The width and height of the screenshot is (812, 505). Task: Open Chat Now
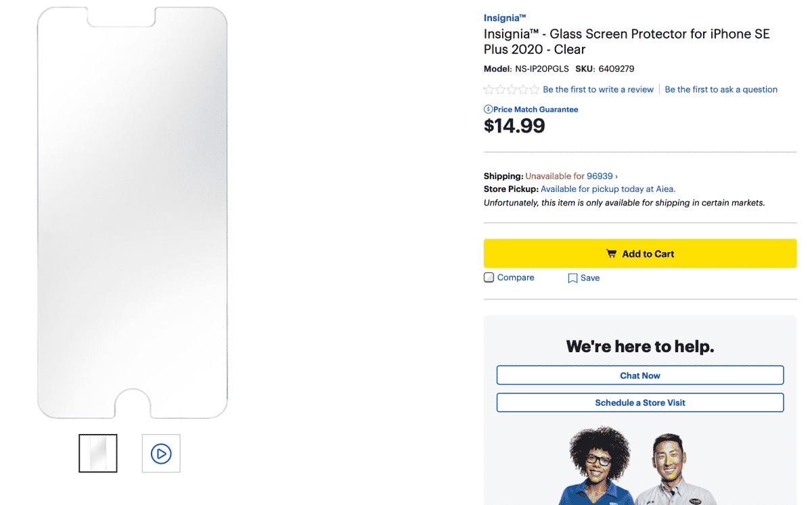tap(639, 375)
